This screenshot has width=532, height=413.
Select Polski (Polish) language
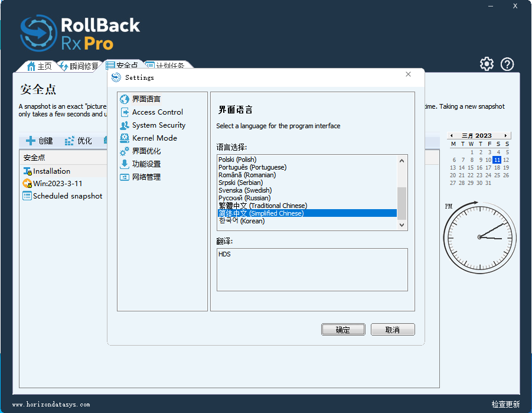pos(307,160)
